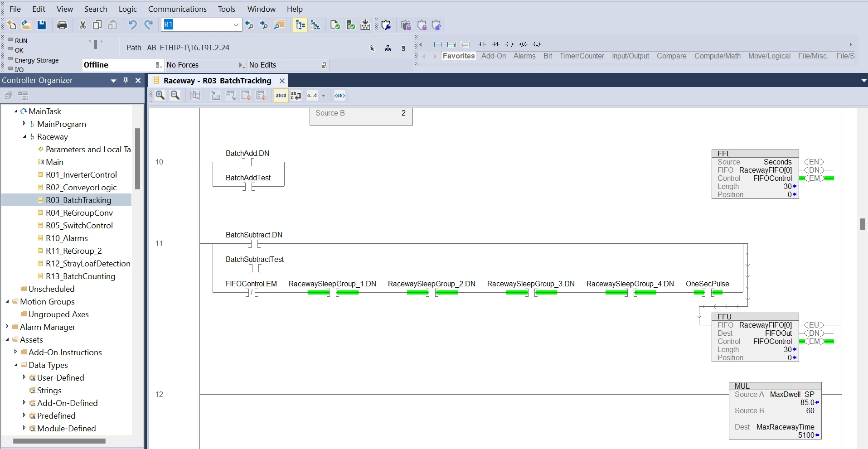Open the R04_ReGroupConv routine
This screenshot has height=449, width=868.
79,212
